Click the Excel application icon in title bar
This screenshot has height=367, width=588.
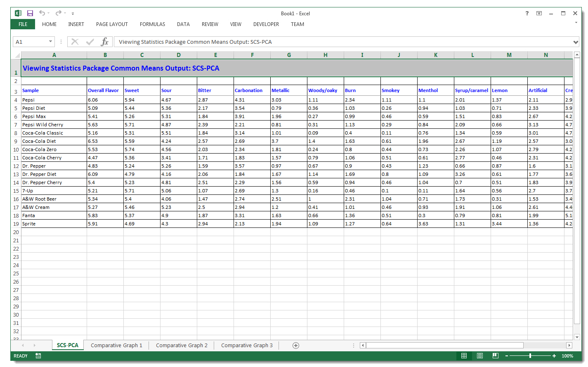click(18, 13)
